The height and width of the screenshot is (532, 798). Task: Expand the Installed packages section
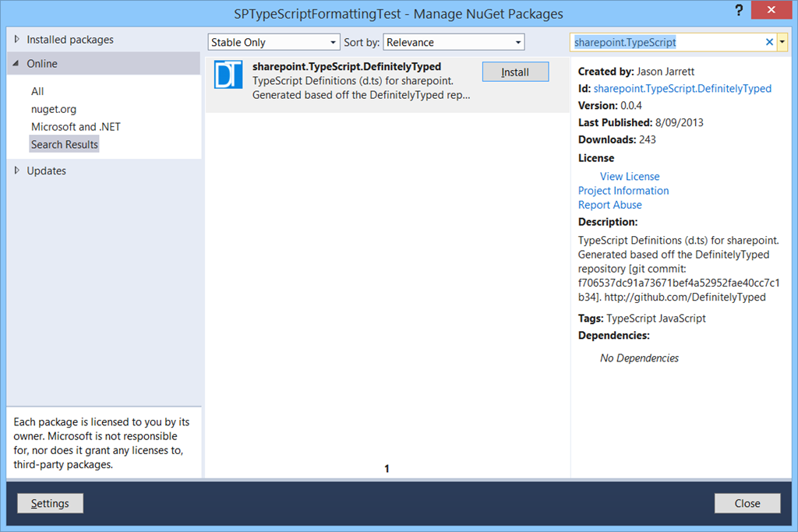pyautogui.click(x=17, y=39)
